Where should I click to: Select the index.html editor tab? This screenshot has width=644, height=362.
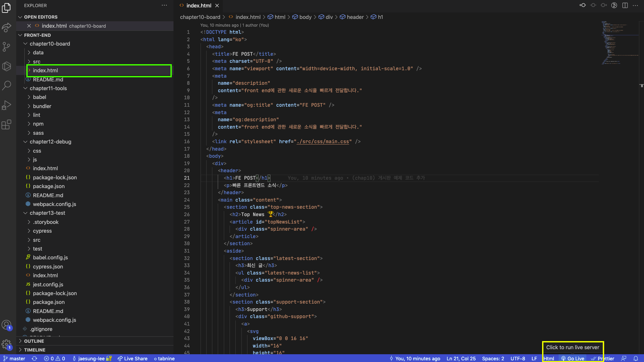pos(199,6)
